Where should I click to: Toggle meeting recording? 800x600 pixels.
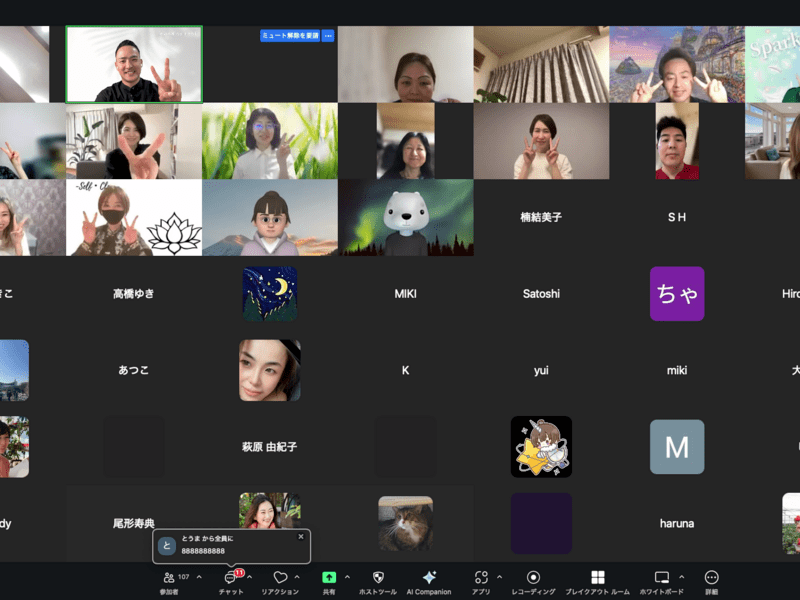click(x=534, y=578)
